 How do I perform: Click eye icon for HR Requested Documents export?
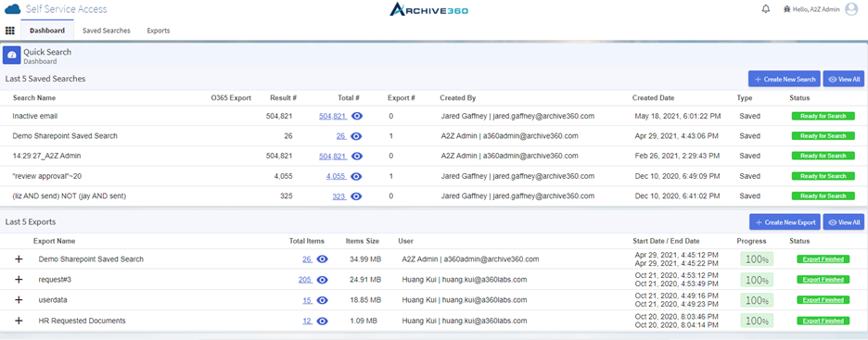(x=322, y=321)
